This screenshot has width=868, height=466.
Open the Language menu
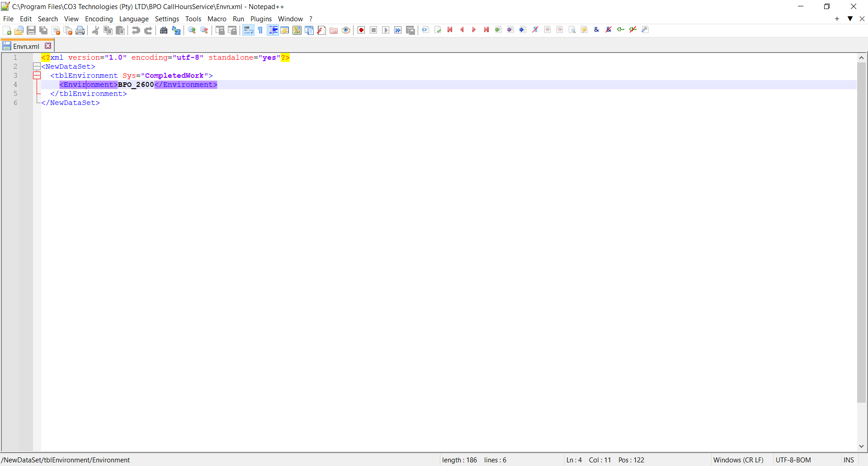pyautogui.click(x=134, y=19)
